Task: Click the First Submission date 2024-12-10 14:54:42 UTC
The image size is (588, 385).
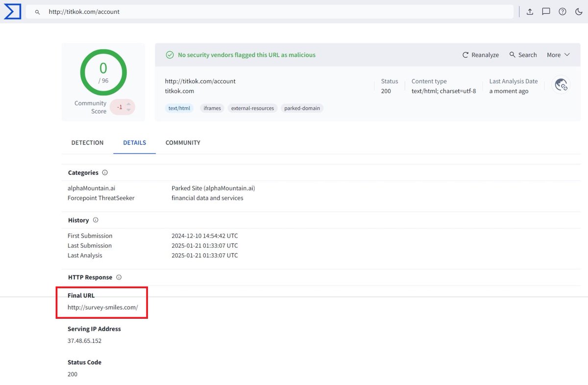Action: pyautogui.click(x=205, y=236)
